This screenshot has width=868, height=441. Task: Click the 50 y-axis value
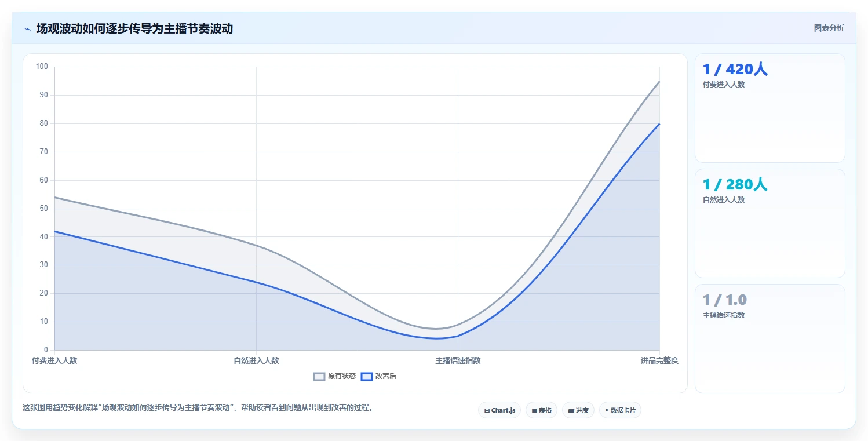(x=44, y=209)
